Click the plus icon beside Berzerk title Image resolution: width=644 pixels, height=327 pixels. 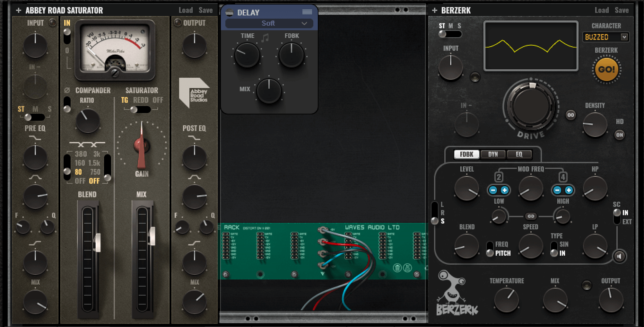click(x=435, y=10)
